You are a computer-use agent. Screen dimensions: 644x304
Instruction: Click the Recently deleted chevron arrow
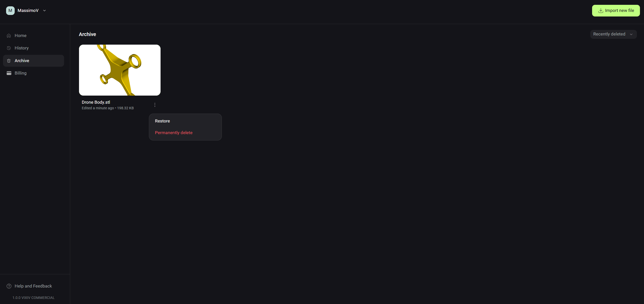[x=631, y=34]
